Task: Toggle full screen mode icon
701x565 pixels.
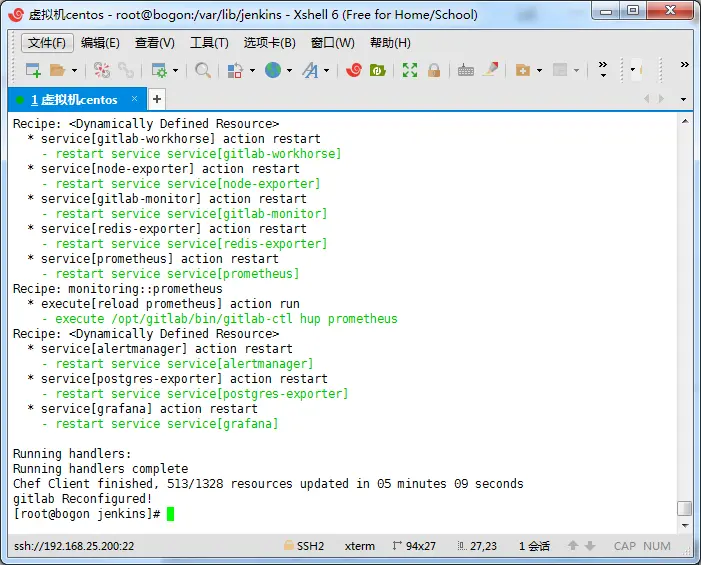Action: pyautogui.click(x=410, y=70)
